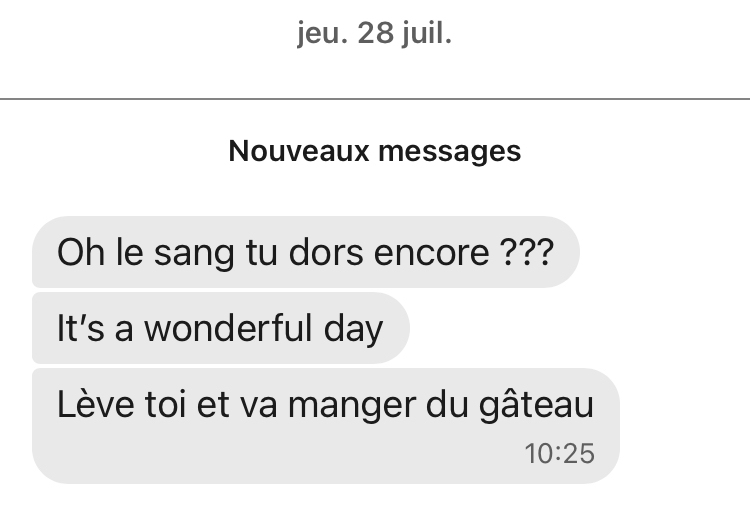Image resolution: width=750 pixels, height=526 pixels.
Task: Click the date header "jeu. 28 juil."
Action: (374, 35)
